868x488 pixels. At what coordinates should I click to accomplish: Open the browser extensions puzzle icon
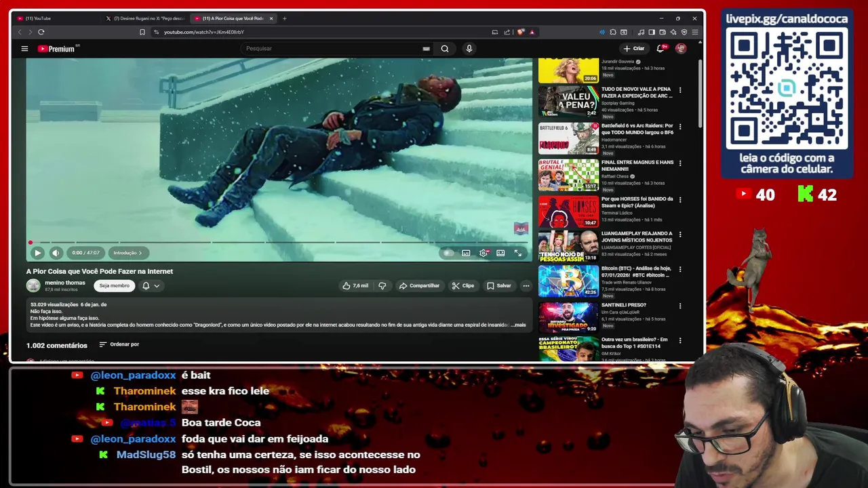(x=613, y=32)
